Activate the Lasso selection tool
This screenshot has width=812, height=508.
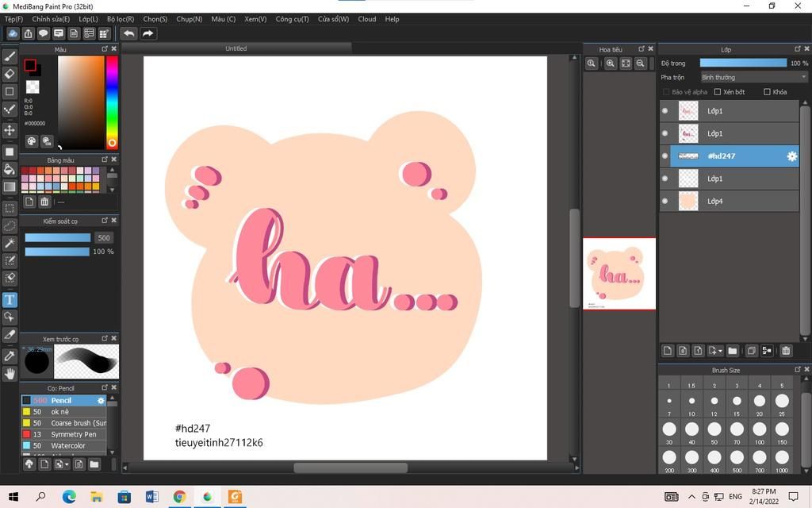(x=10, y=226)
